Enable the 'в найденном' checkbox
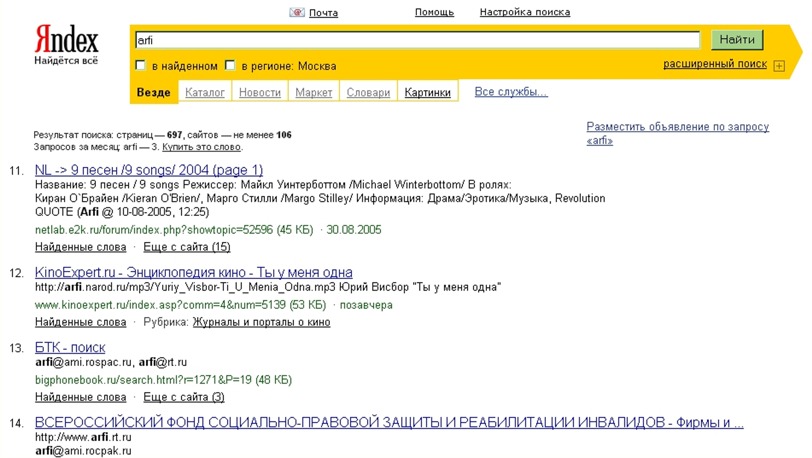This screenshot has height=458, width=812. [x=140, y=65]
